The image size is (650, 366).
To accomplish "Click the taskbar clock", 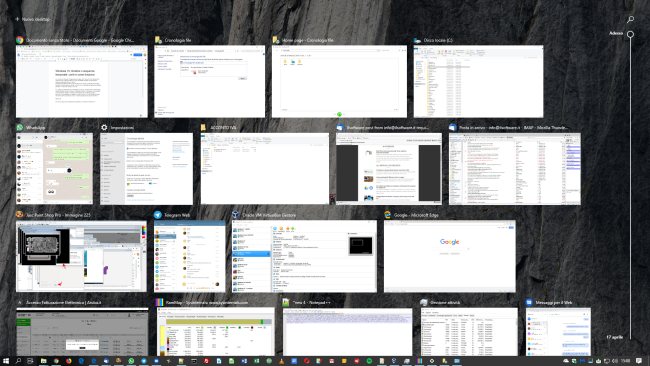I will (625, 361).
